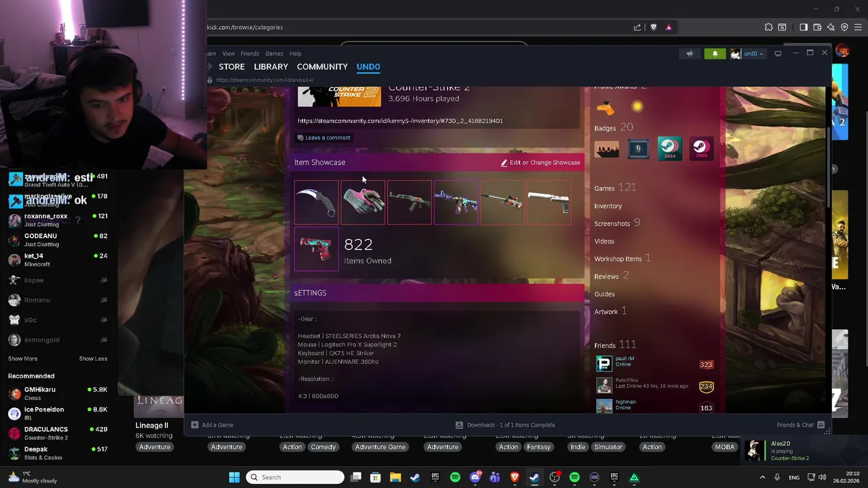
Task: Open Friends & Chat grid icon
Action: point(821,425)
